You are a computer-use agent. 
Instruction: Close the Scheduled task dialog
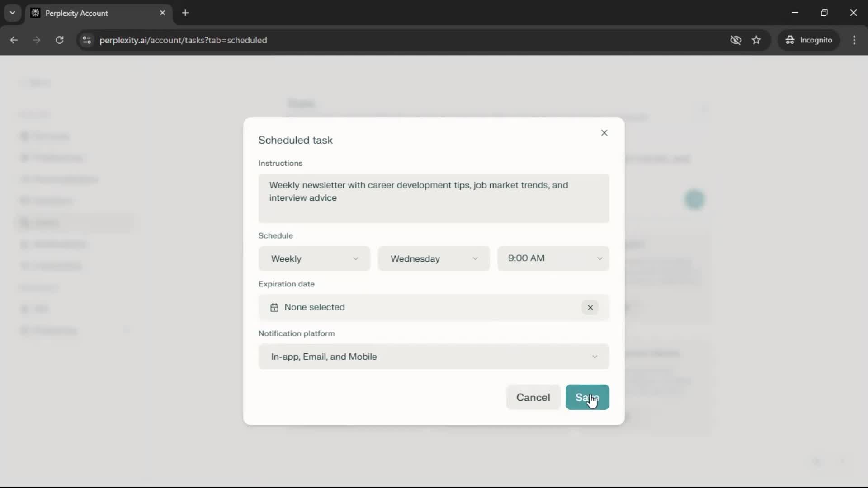click(x=604, y=133)
